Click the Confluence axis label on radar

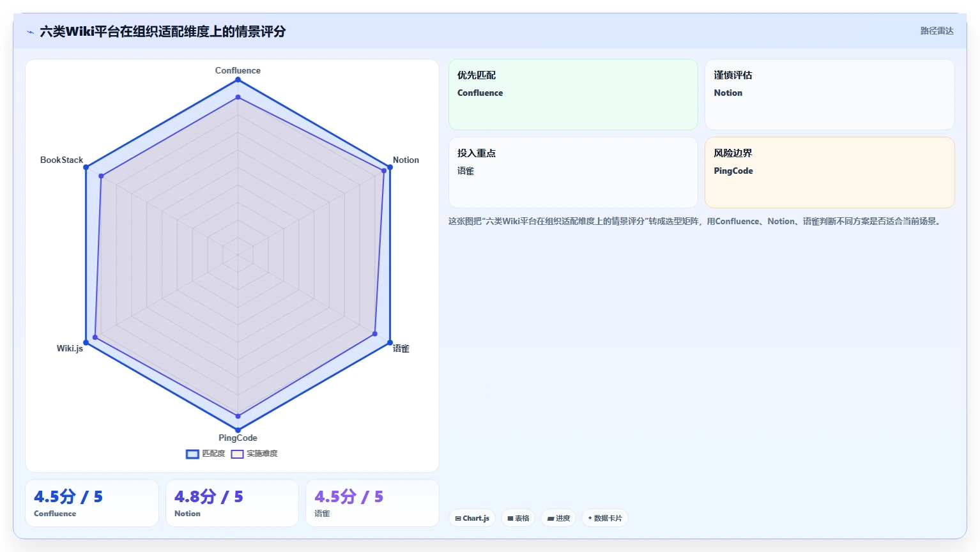[x=238, y=70]
